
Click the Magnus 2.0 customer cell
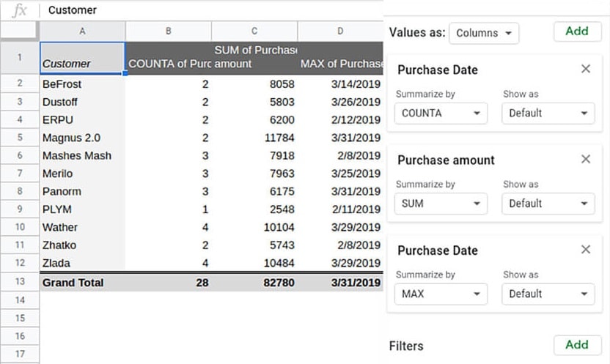[x=82, y=138]
